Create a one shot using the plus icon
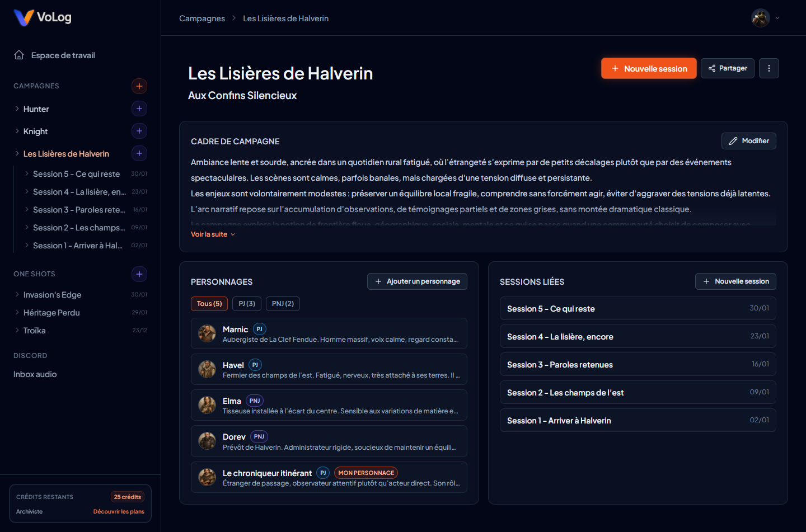The height and width of the screenshot is (532, 806). coord(139,274)
